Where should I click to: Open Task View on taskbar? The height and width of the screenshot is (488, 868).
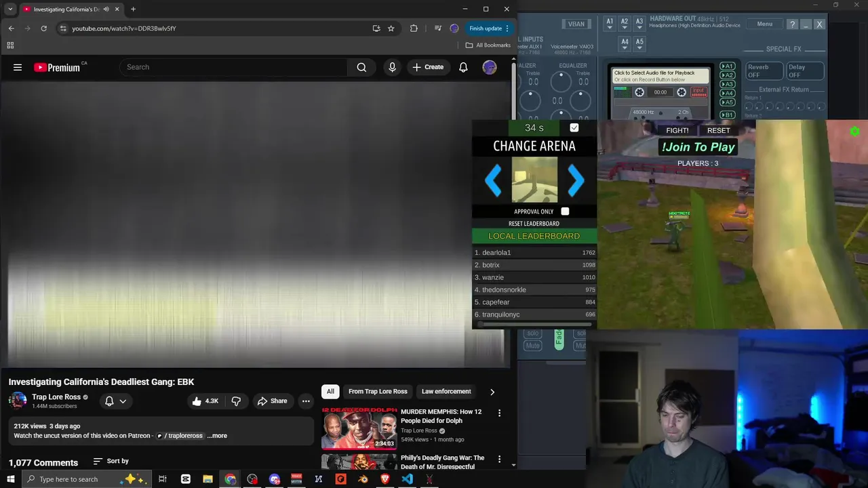click(163, 479)
